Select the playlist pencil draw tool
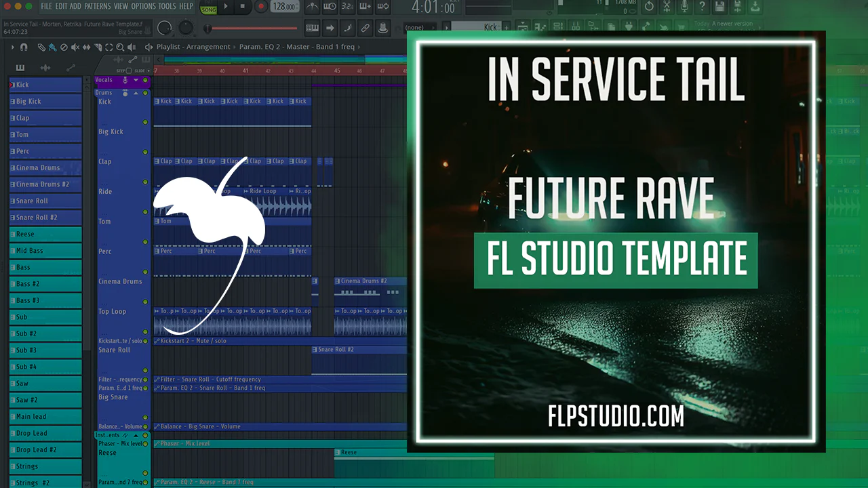The width and height of the screenshot is (868, 488). coord(41,47)
